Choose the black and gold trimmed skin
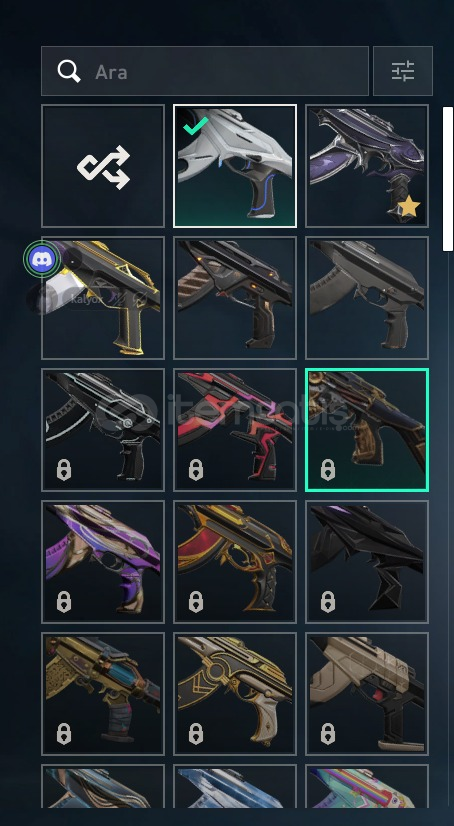Screen dimensions: 454x826 coord(103,298)
